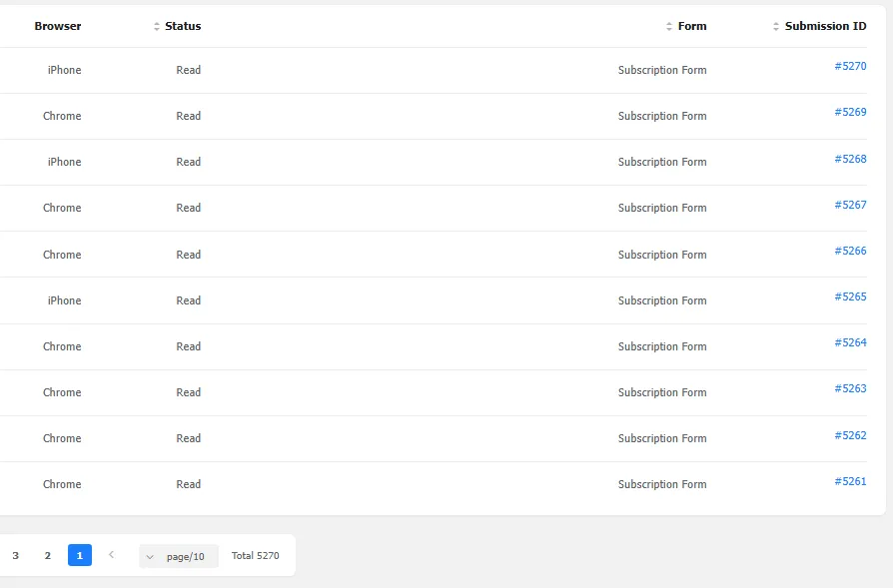Open submission #5264 link
The width and height of the screenshot is (893, 588).
click(x=850, y=342)
